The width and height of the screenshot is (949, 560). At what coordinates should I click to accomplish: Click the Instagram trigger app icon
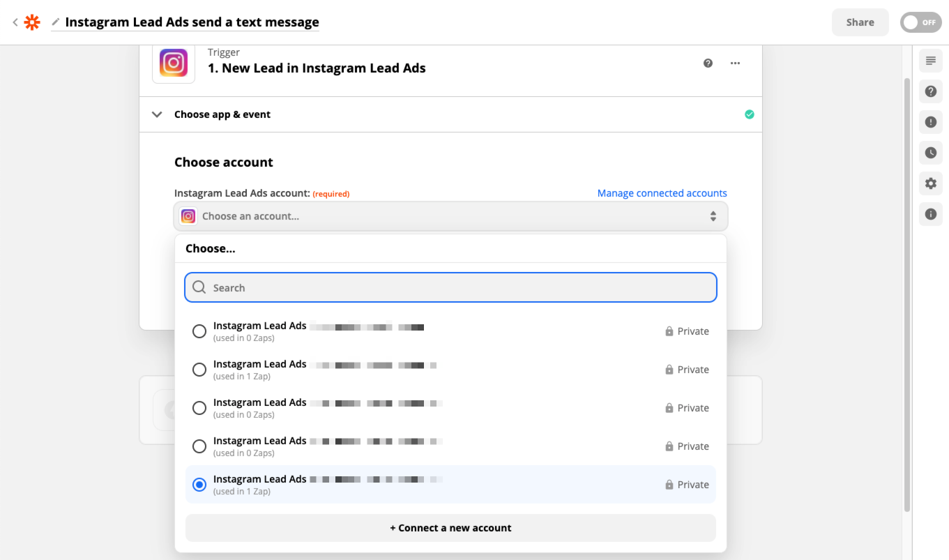[x=174, y=62]
